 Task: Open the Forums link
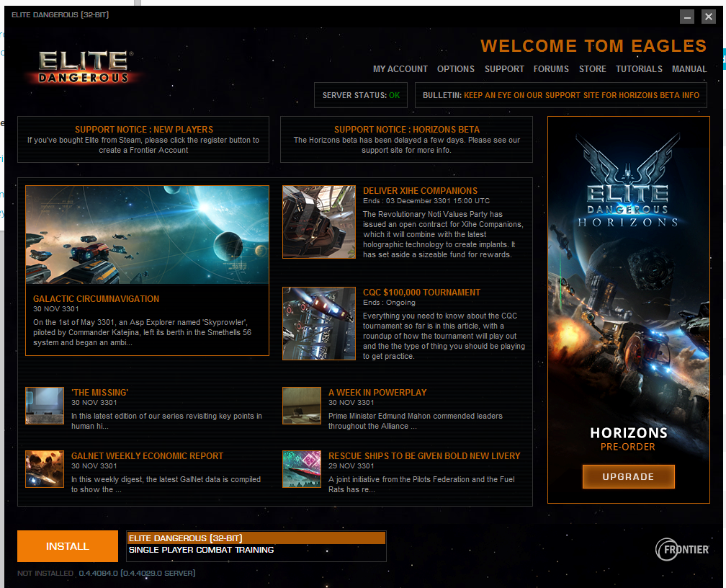(551, 69)
